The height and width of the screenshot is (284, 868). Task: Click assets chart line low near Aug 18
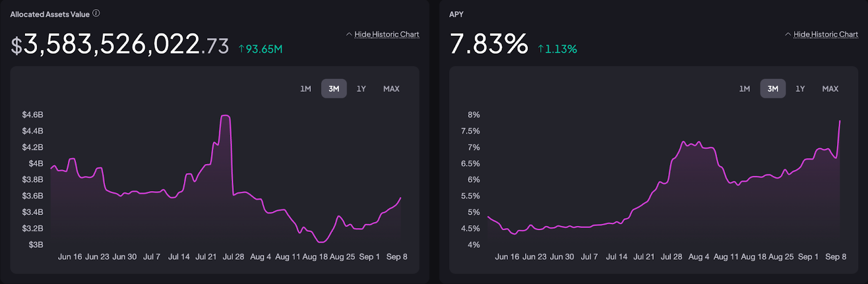(x=322, y=242)
